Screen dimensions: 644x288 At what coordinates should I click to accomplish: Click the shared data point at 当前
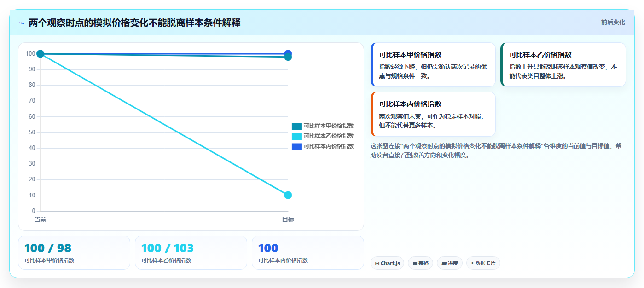tap(41, 54)
